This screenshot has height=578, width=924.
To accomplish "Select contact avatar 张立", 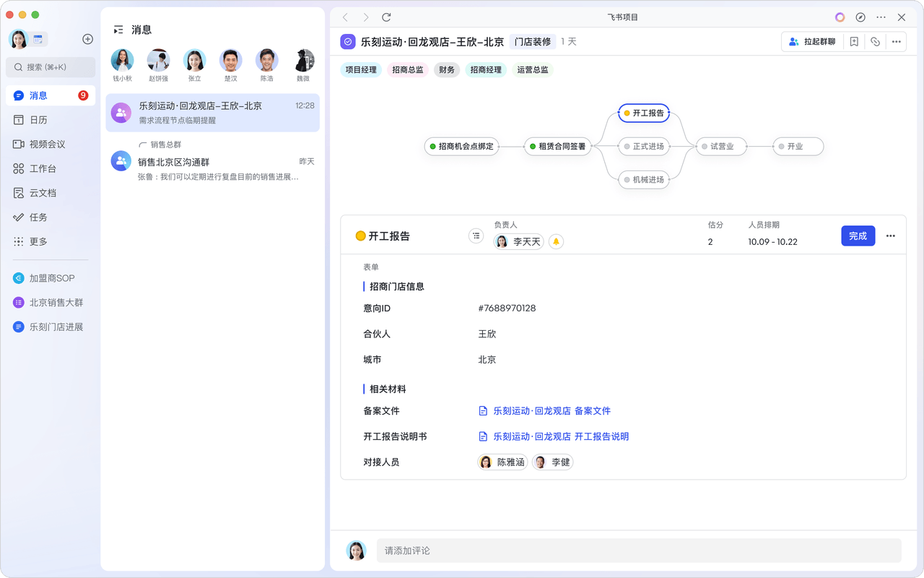I will click(195, 61).
